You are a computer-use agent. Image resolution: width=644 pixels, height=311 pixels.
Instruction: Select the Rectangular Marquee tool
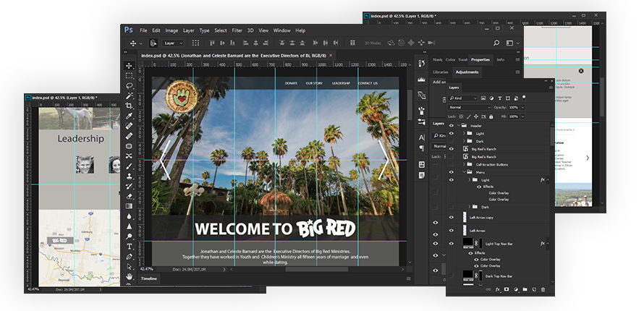tap(129, 75)
